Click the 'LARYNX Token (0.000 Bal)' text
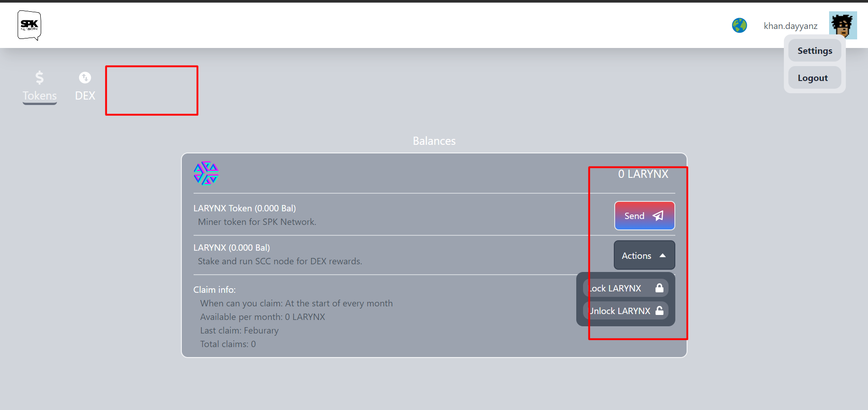Viewport: 868px width, 410px height. coord(245,208)
